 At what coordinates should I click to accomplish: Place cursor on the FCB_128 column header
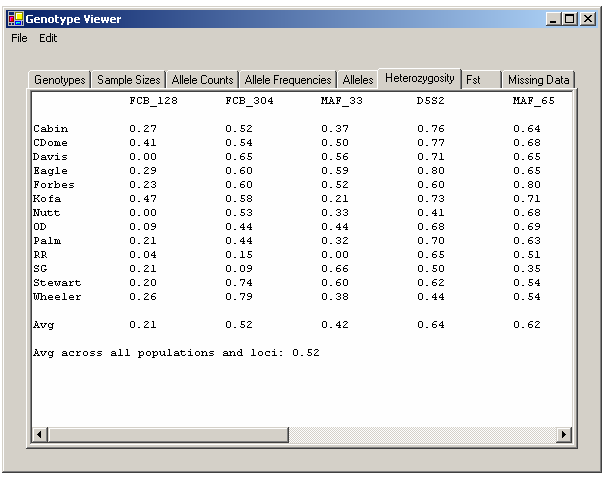click(153, 101)
